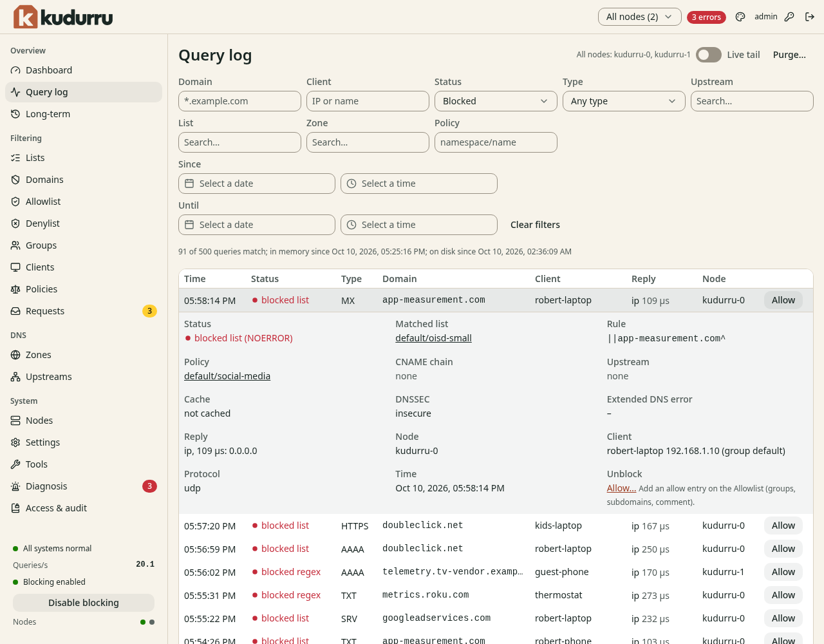Open the Tools page
This screenshot has height=644, width=824.
[84, 464]
